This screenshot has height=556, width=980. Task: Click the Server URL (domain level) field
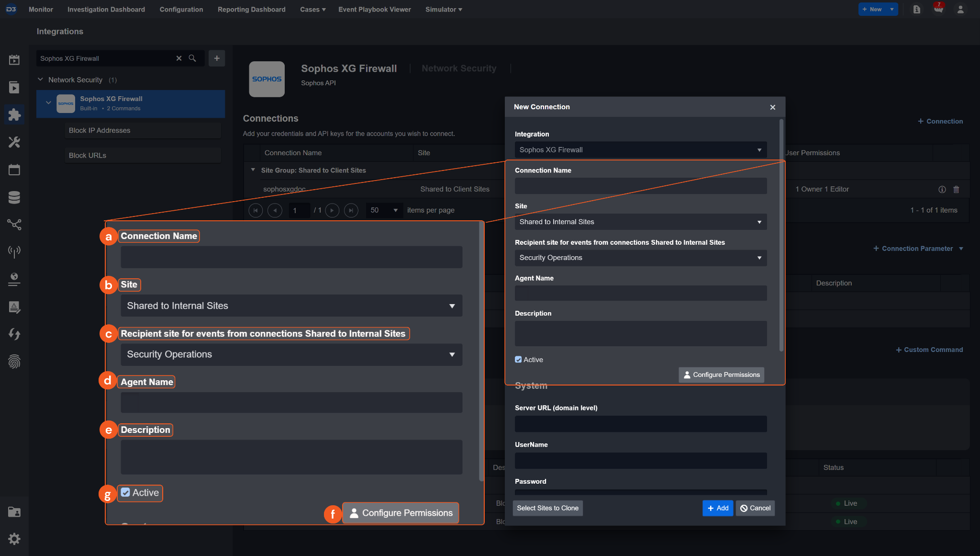tap(641, 424)
